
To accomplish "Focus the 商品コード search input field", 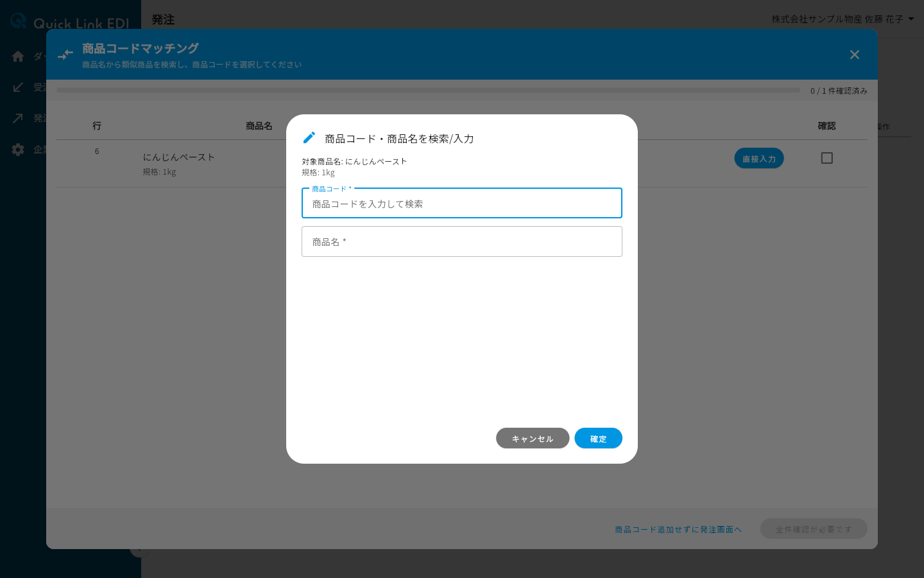I will (462, 203).
